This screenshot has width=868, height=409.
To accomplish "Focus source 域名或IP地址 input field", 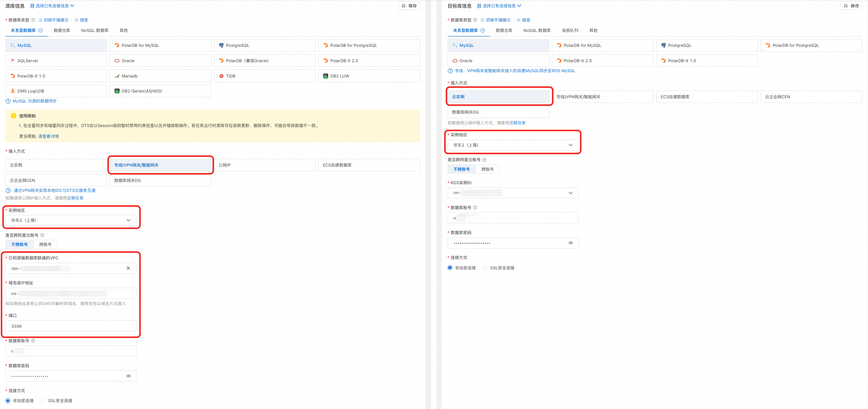I will (x=71, y=294).
